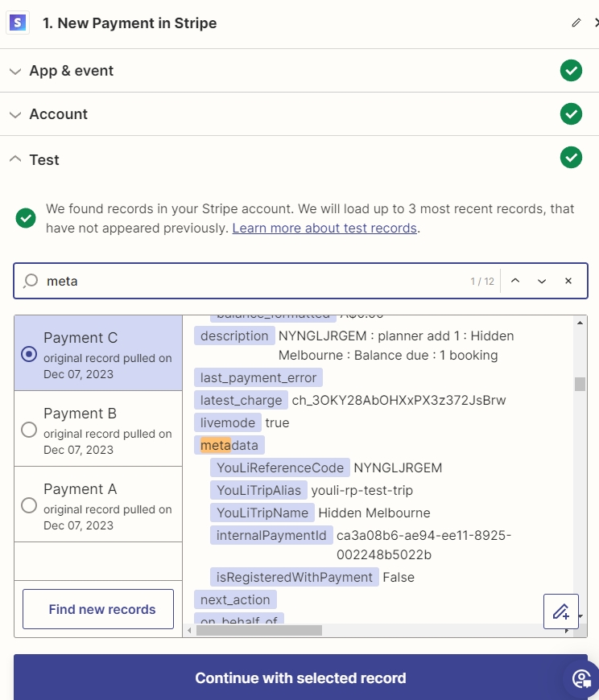Click Find new records button

pos(98,609)
